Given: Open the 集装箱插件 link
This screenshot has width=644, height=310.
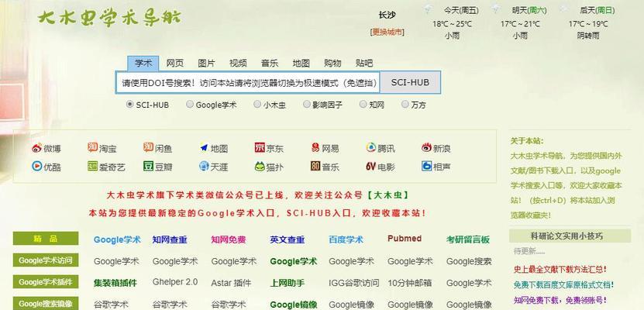Looking at the screenshot, I should pos(115,283).
